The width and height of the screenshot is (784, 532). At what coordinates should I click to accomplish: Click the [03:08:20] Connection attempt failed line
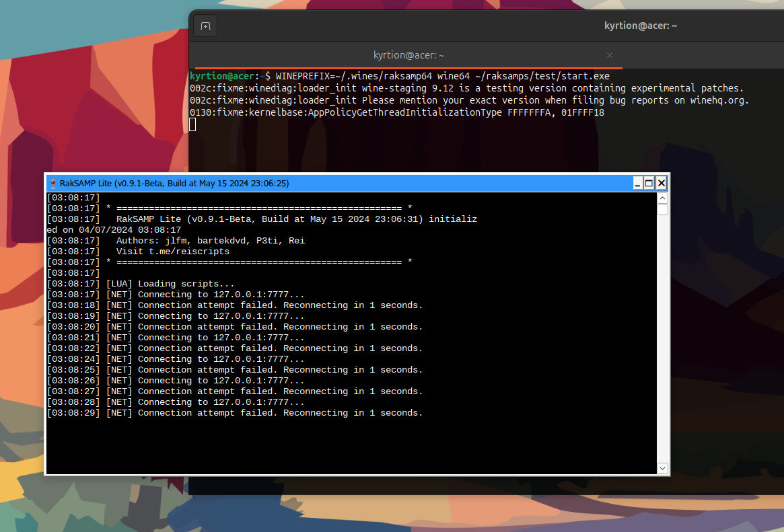[235, 327]
